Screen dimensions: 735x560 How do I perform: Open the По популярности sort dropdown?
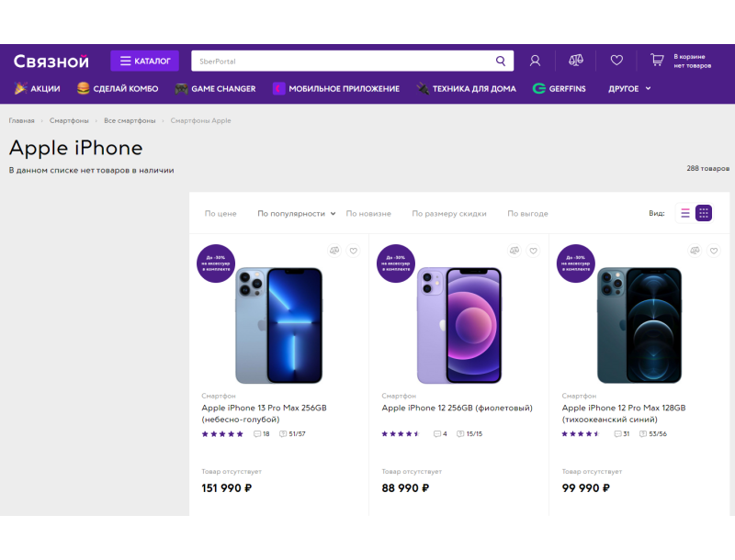296,214
